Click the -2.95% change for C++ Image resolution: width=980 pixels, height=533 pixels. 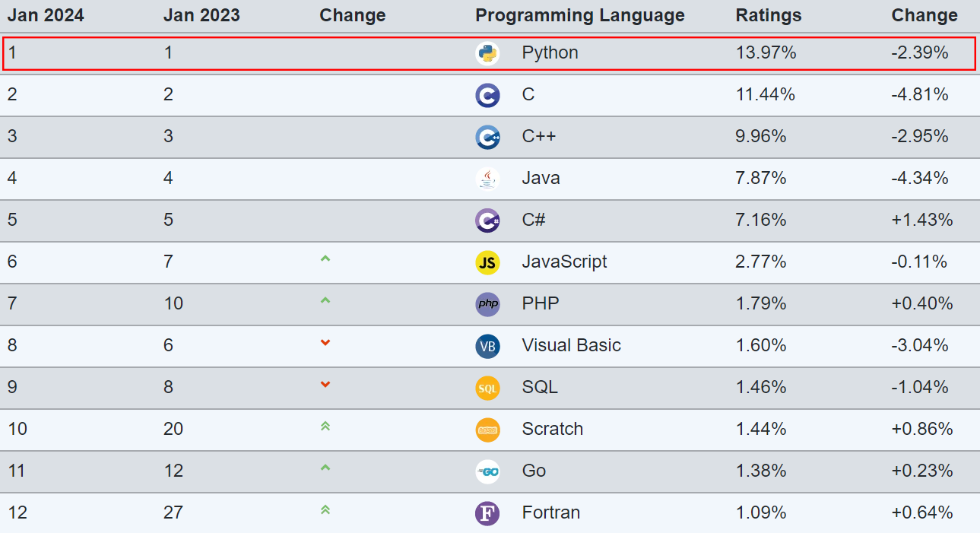920,137
